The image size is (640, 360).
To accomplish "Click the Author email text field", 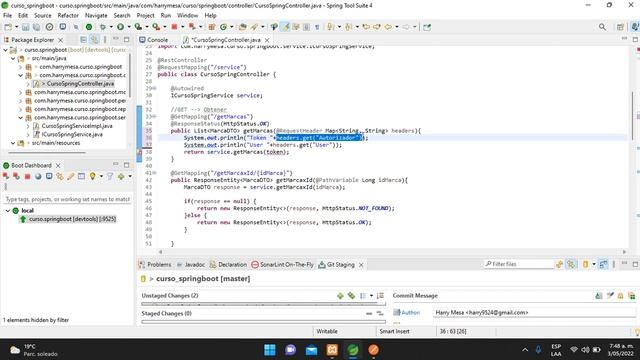I will coord(535,312).
